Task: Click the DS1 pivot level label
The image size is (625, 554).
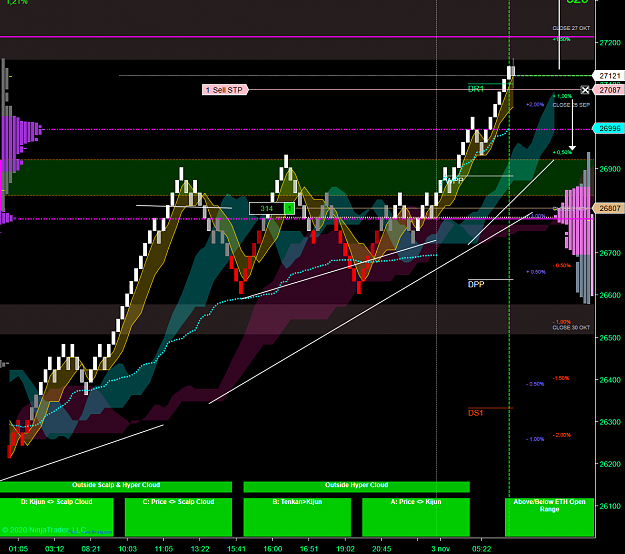Action: click(476, 413)
